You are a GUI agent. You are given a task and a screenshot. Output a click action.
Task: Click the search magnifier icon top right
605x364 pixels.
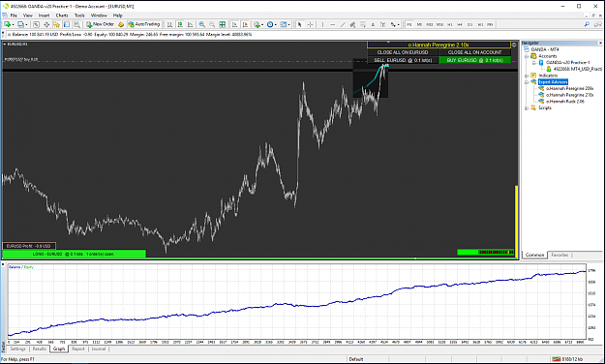[x=587, y=24]
